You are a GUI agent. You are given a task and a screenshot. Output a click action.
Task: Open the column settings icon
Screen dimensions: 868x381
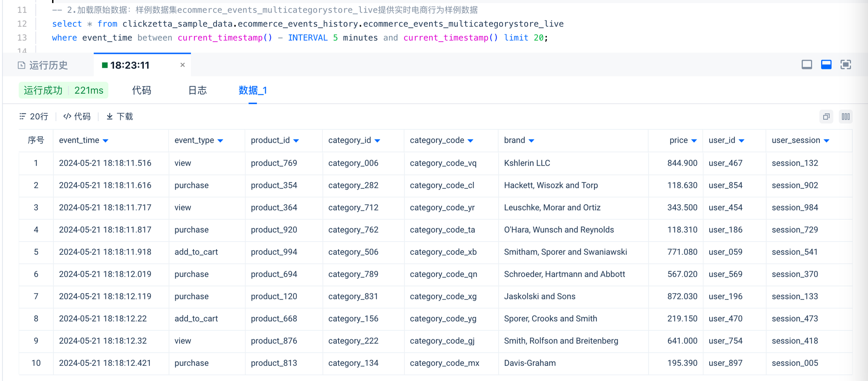point(845,117)
